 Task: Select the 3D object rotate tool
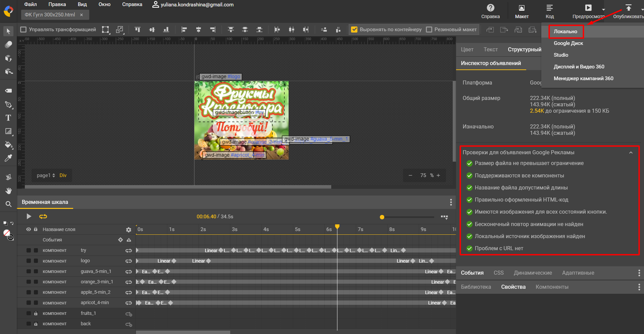click(x=8, y=58)
